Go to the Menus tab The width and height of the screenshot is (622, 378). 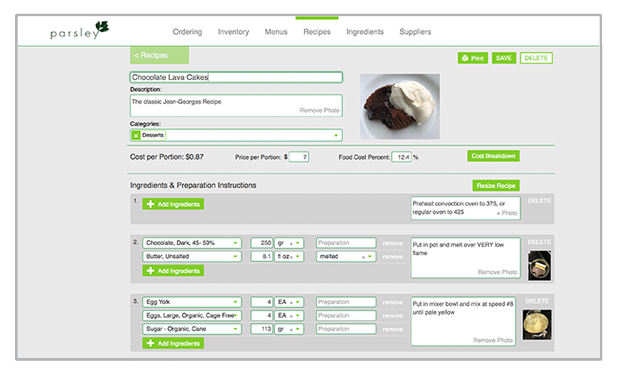pyautogui.click(x=276, y=32)
